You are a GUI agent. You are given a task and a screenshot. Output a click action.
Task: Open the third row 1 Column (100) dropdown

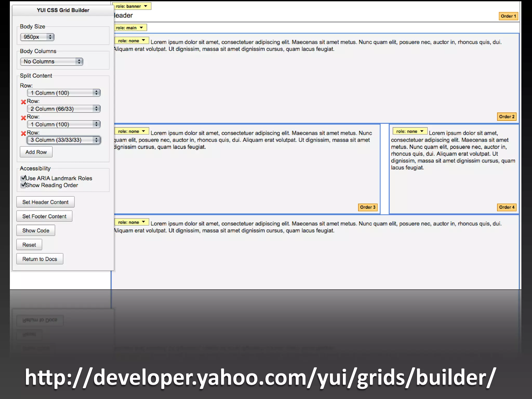tap(64, 124)
